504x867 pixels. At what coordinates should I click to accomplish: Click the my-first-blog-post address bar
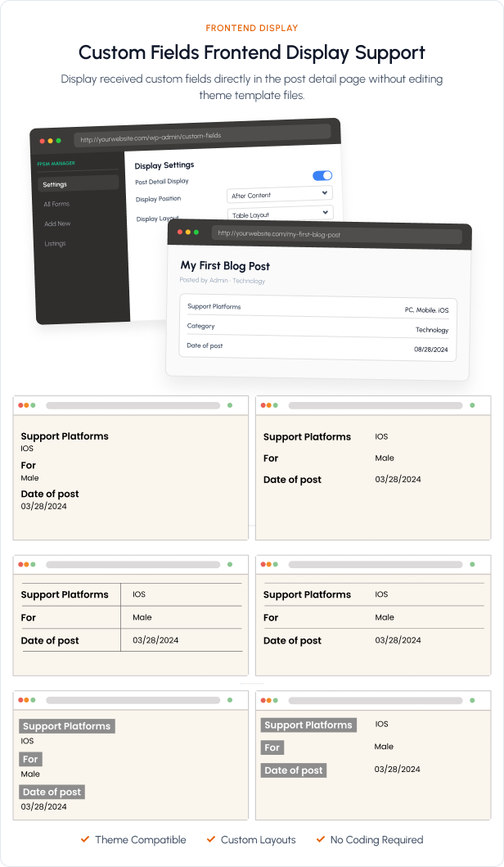pyautogui.click(x=336, y=235)
